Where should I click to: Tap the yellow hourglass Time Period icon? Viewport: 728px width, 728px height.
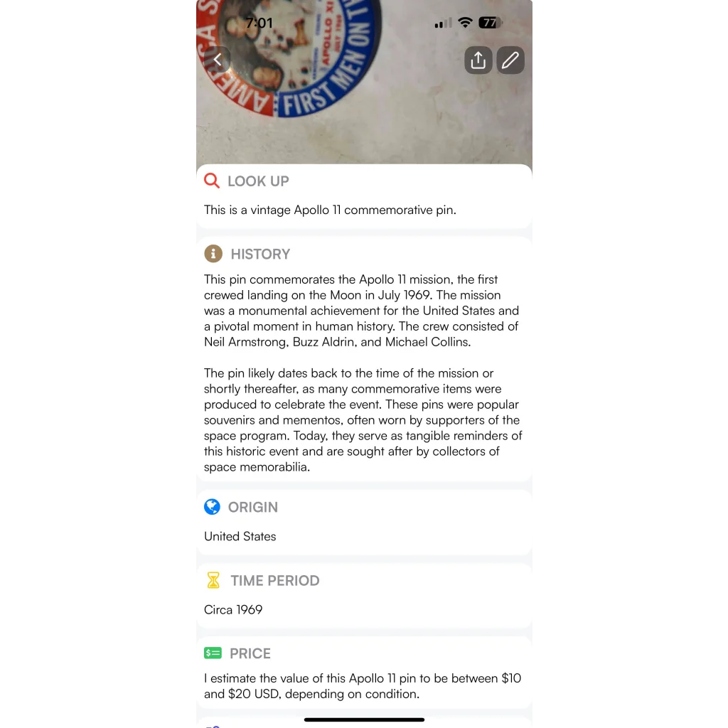click(213, 580)
